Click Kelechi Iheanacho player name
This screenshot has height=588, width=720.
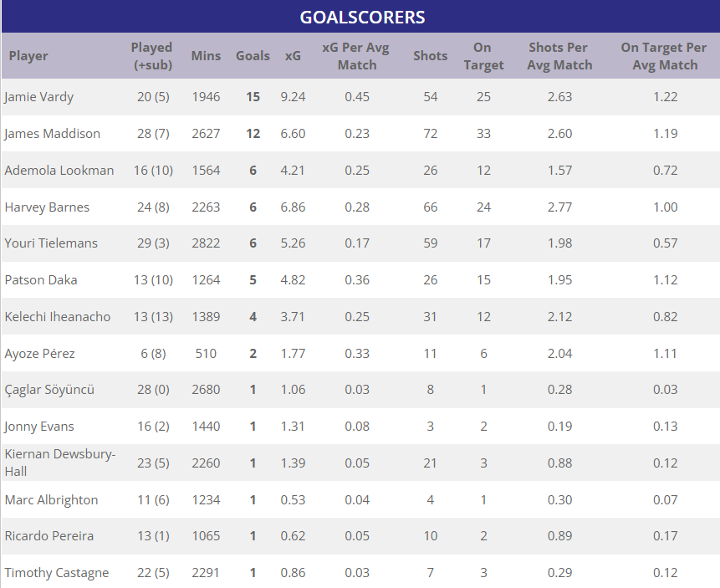tap(58, 316)
